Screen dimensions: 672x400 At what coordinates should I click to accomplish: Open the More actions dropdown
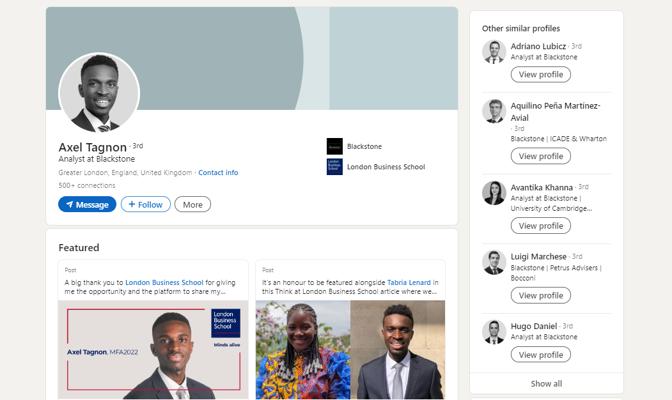[x=193, y=204]
